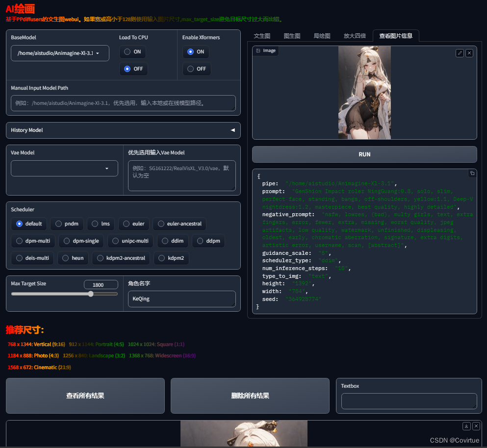
Task: Click 查看所有结果 button
Action: point(85,396)
